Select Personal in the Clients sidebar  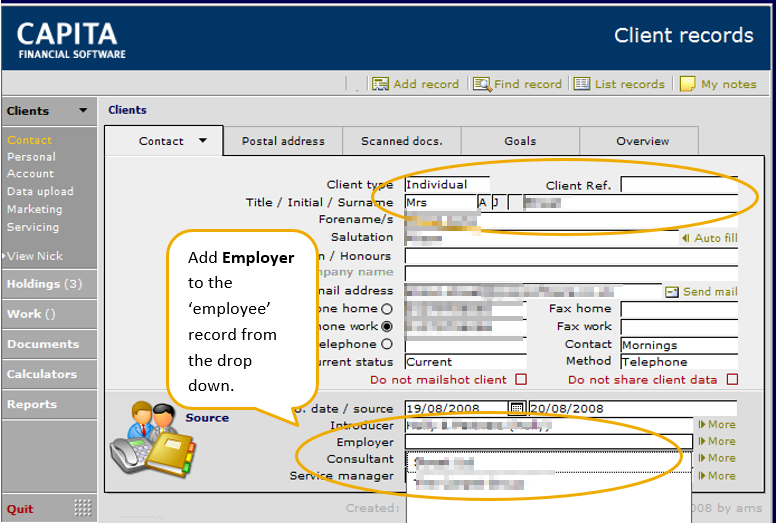pos(31,157)
